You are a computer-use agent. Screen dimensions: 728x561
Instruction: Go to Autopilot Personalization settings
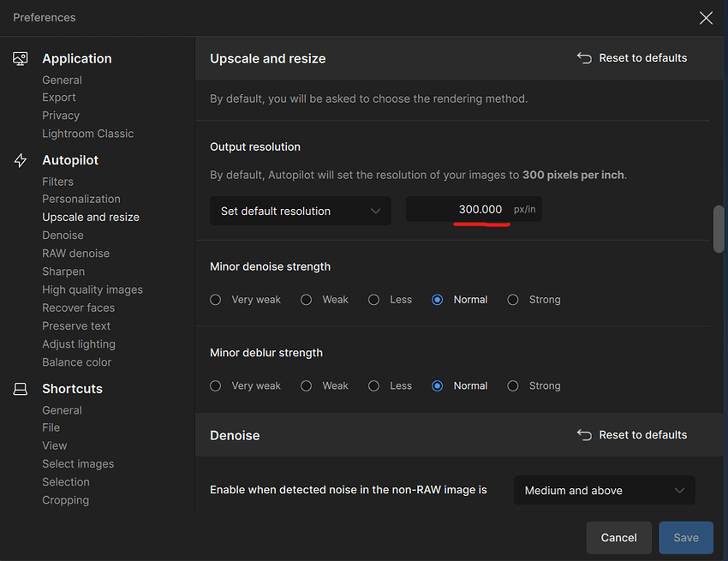click(x=81, y=199)
